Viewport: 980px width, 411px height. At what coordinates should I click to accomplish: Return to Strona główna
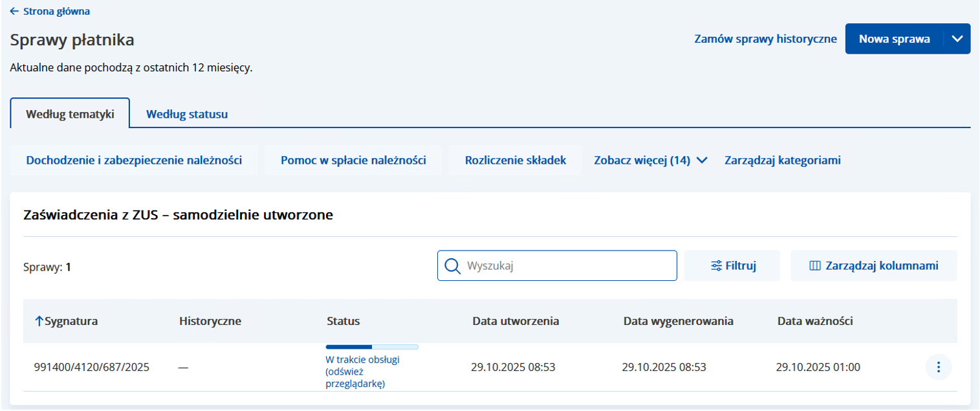click(54, 11)
